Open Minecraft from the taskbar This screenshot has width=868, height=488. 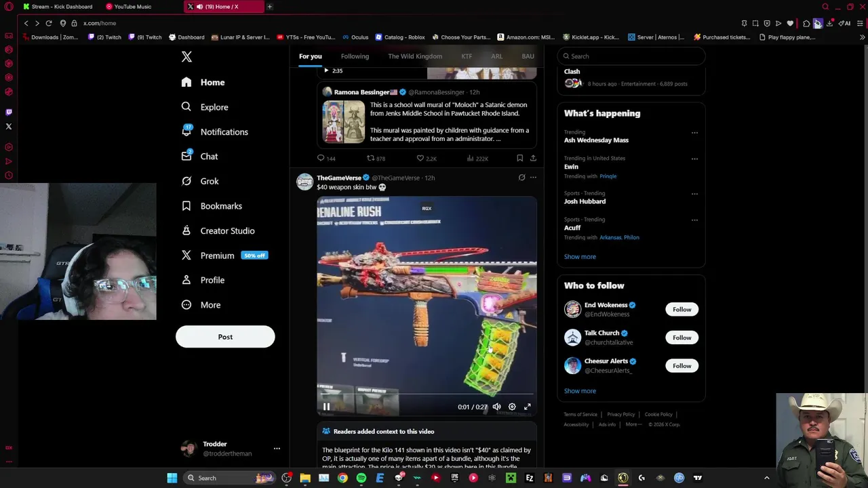tap(511, 478)
